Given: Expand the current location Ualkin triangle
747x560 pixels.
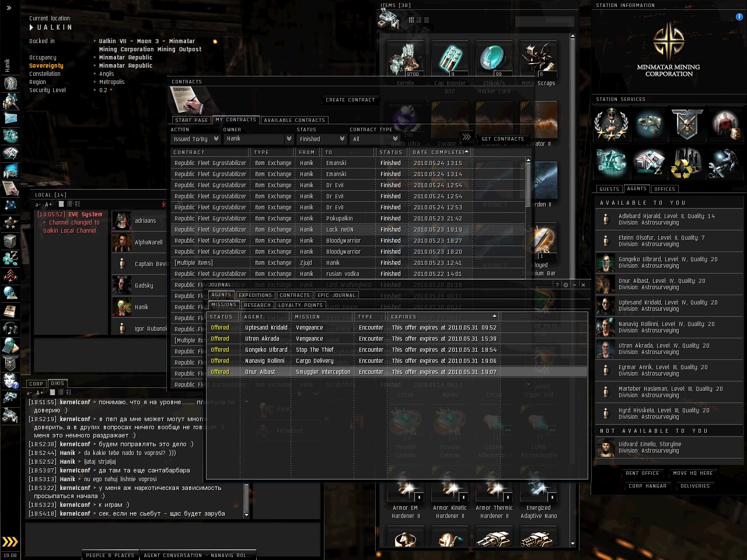Looking at the screenshot, I should (x=32, y=27).
